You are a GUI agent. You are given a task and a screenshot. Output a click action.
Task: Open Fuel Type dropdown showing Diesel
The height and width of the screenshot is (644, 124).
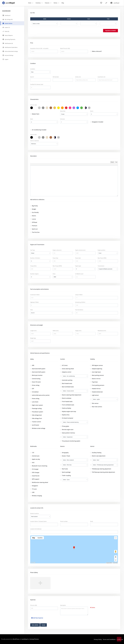click(40, 253)
